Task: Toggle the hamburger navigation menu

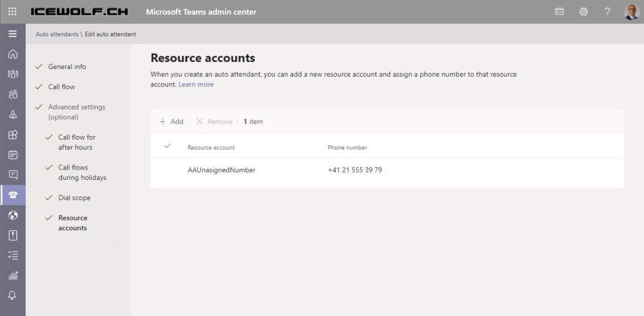Action: pos(13,34)
